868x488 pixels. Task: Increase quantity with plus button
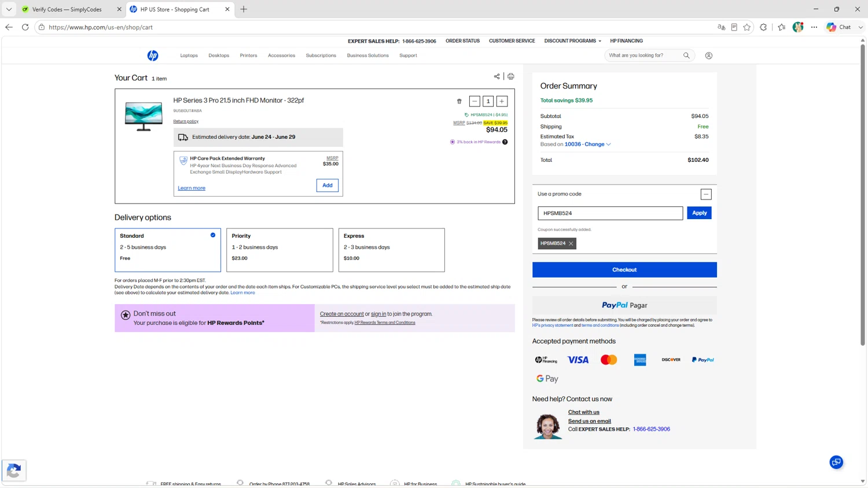[x=502, y=101]
